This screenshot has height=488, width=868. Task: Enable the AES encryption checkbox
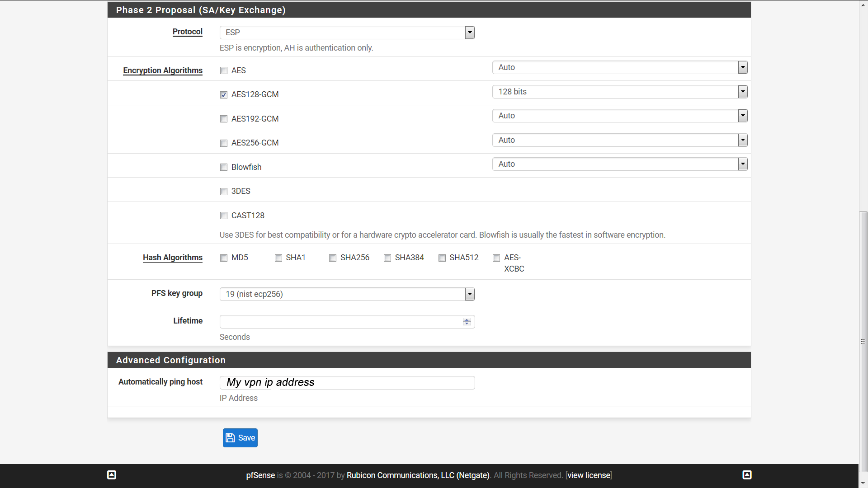pyautogui.click(x=224, y=70)
